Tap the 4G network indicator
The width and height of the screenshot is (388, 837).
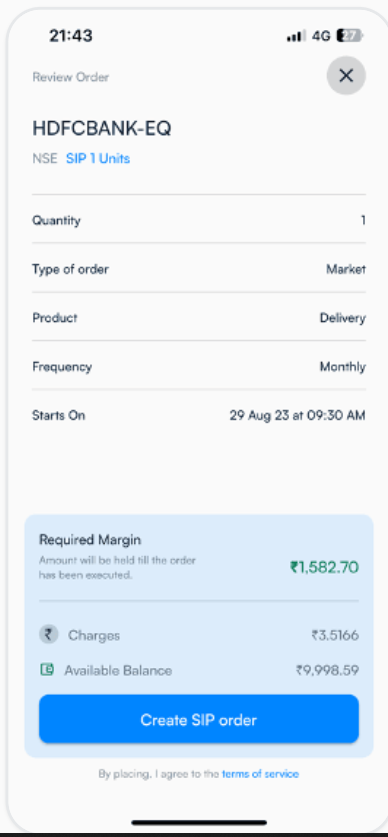[x=321, y=36]
